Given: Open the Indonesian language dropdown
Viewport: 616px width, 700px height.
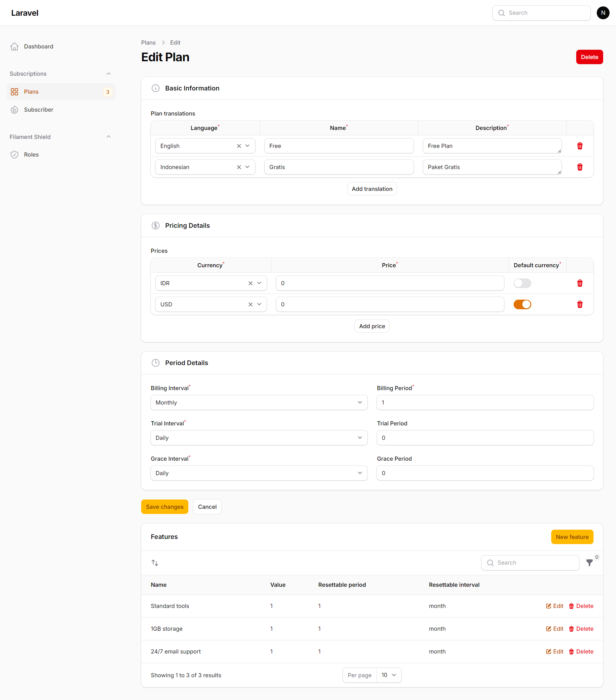Looking at the screenshot, I should pos(248,167).
